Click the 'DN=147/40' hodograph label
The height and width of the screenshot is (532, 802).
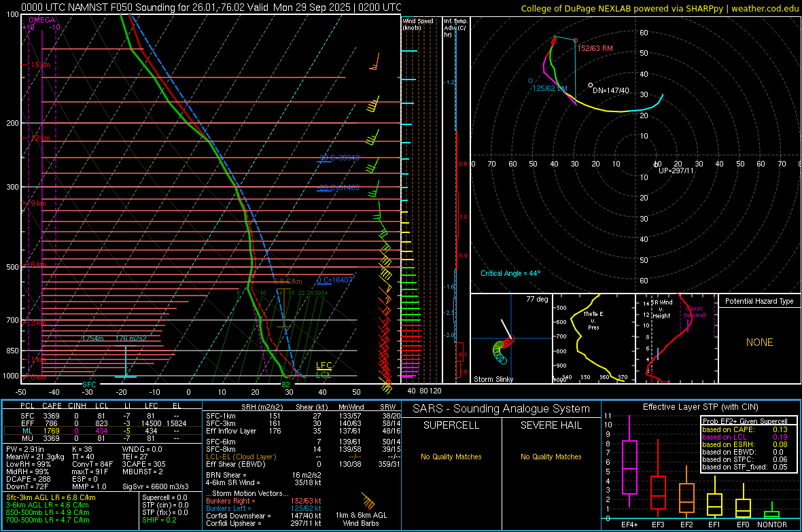pos(611,90)
